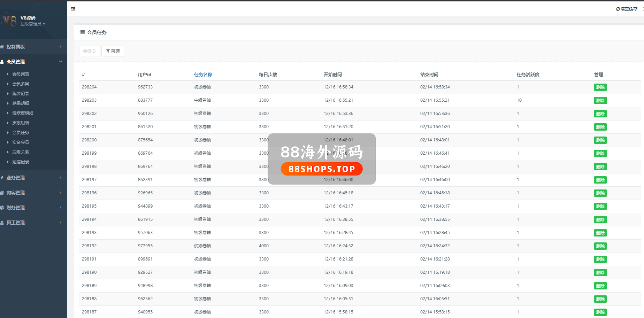The image size is (644, 318).
Task: Expand the 控制面板 menu chevron
Action: [x=61, y=47]
